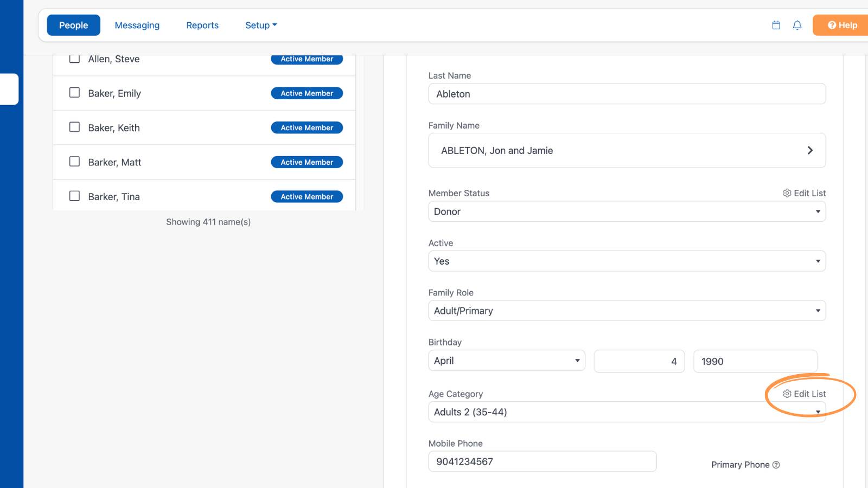Image resolution: width=868 pixels, height=488 pixels.
Task: Click Active Member badge for Baker, Keith
Action: pyautogui.click(x=307, y=128)
